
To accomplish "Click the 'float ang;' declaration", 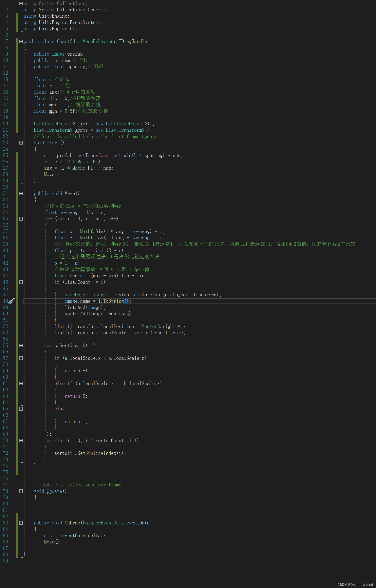I will click(x=46, y=92).
